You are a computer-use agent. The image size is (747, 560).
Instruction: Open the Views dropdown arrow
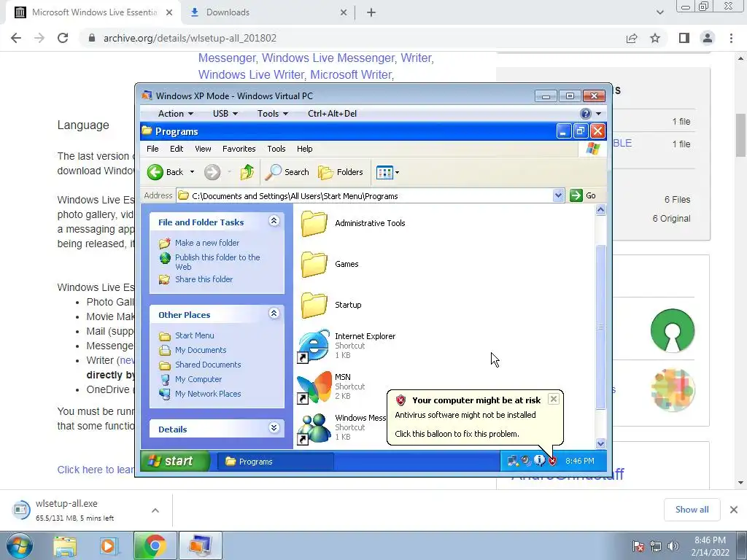[398, 172]
